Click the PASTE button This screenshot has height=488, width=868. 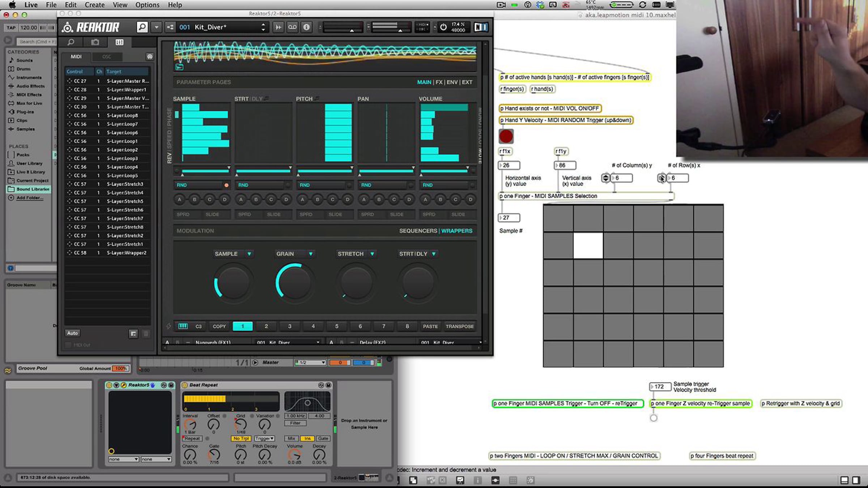pyautogui.click(x=430, y=326)
